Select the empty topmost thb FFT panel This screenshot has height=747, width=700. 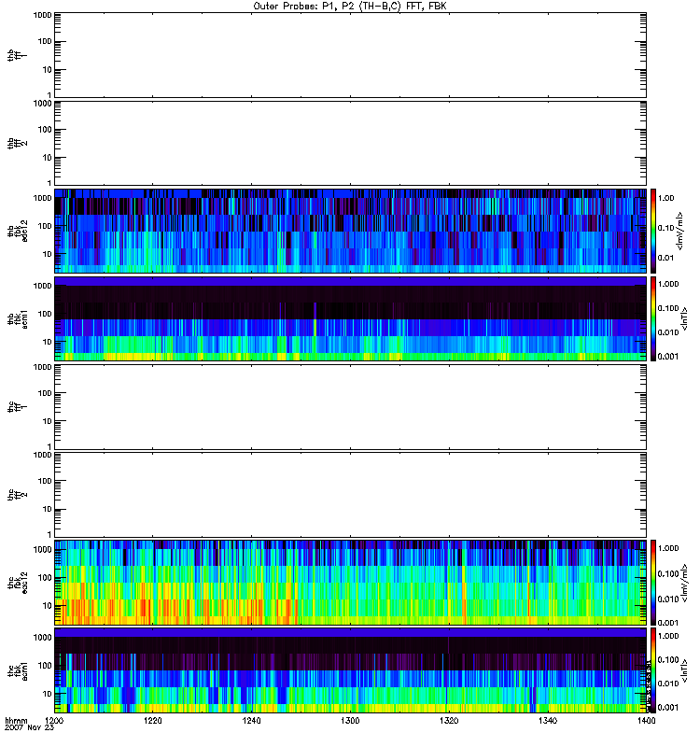point(350,54)
